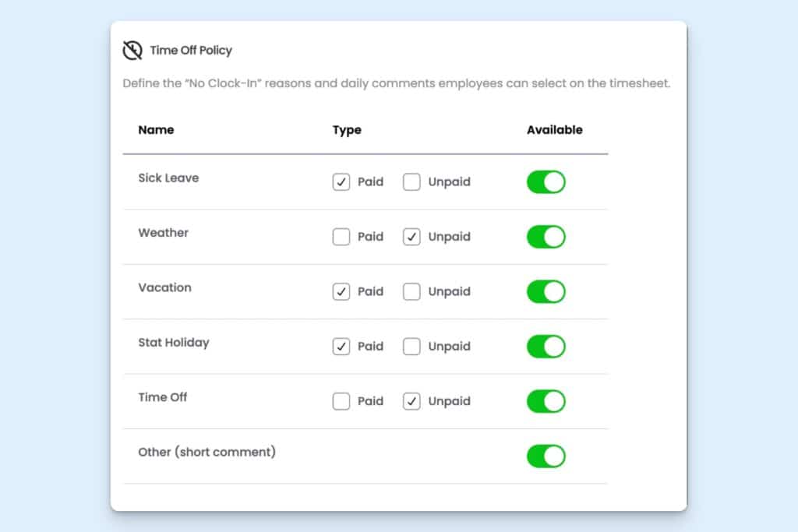Click the Name column header
798x532 pixels.
(x=156, y=130)
